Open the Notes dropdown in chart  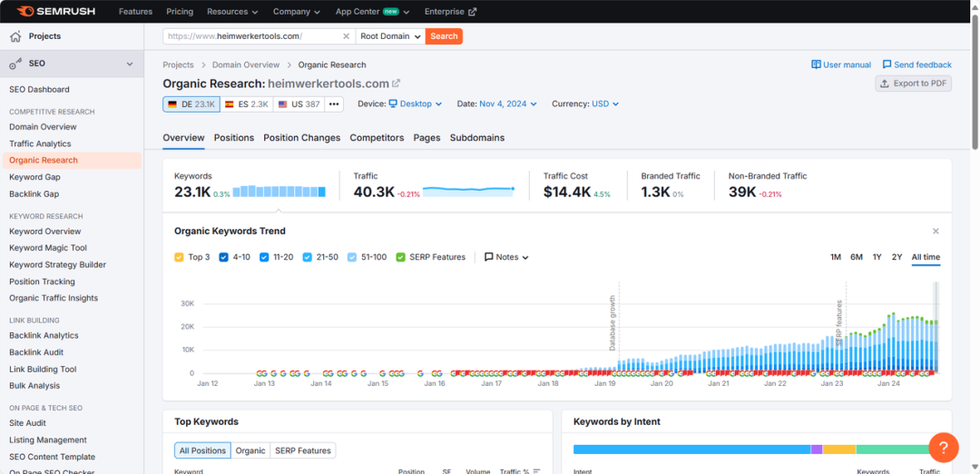[x=507, y=257]
